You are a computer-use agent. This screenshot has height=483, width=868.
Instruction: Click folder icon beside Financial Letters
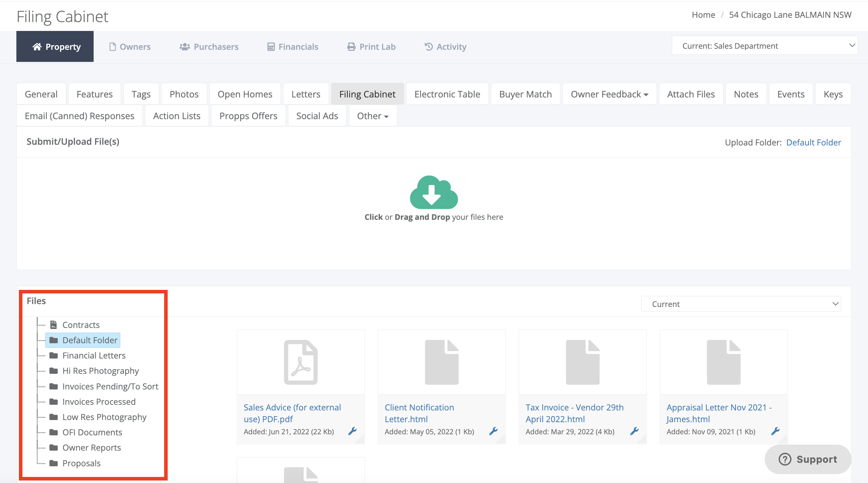point(54,355)
